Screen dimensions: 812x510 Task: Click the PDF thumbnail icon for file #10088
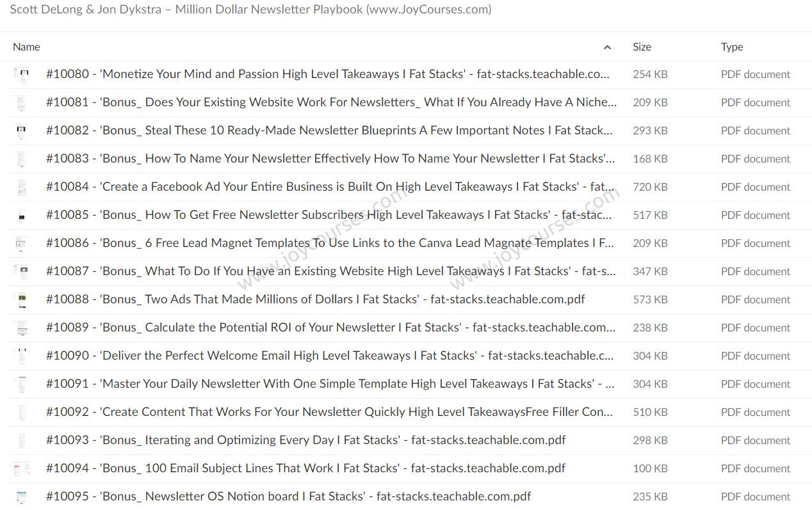[x=21, y=299]
